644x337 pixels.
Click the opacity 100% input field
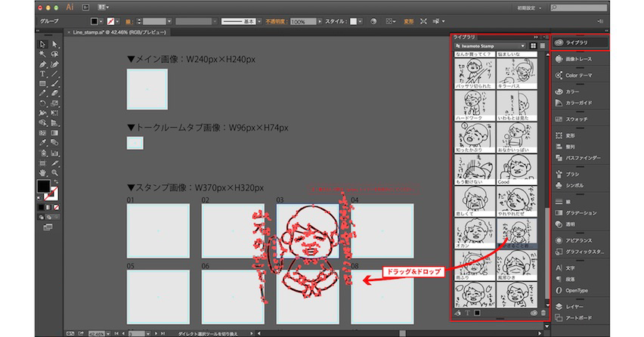[x=303, y=21]
